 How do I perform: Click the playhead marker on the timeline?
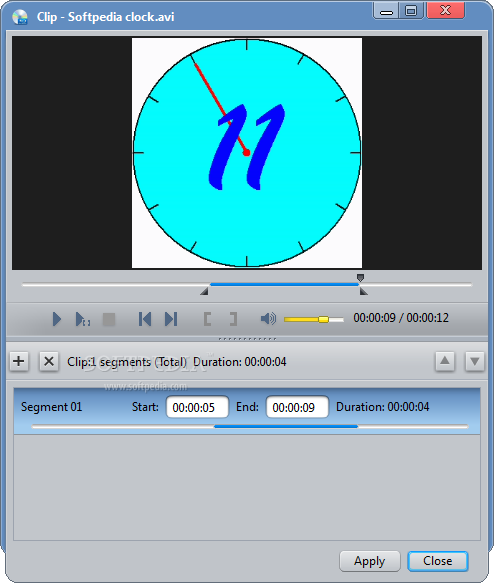click(360, 277)
